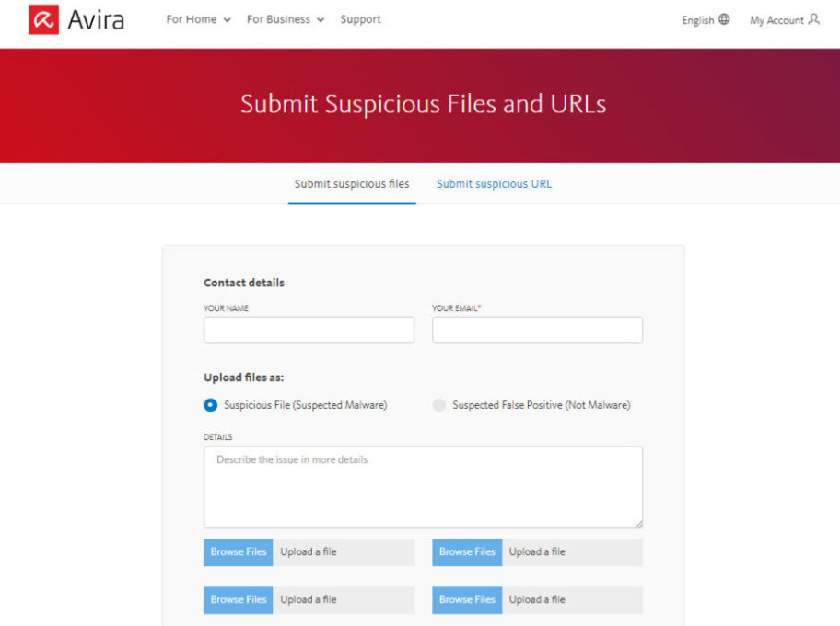Image resolution: width=840 pixels, height=626 pixels.
Task: Click the Upload files as: heading
Action: (x=244, y=377)
